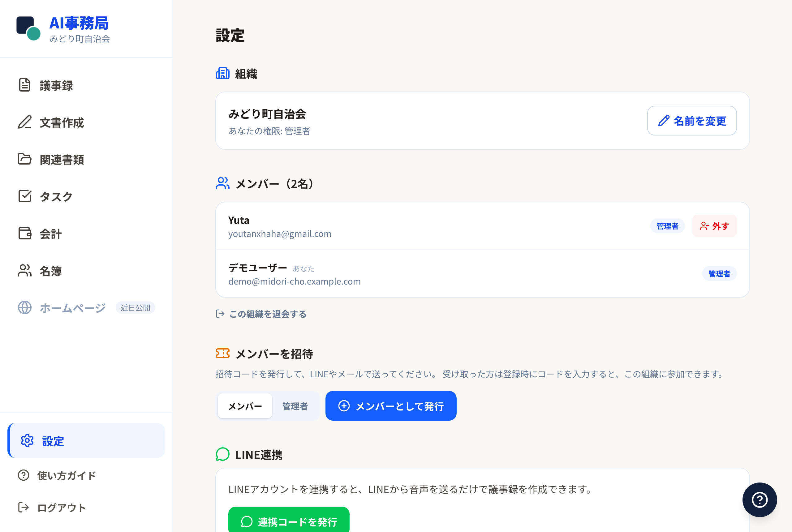Click the 議事録 document icon
Screen dimensions: 792x532
(24, 85)
